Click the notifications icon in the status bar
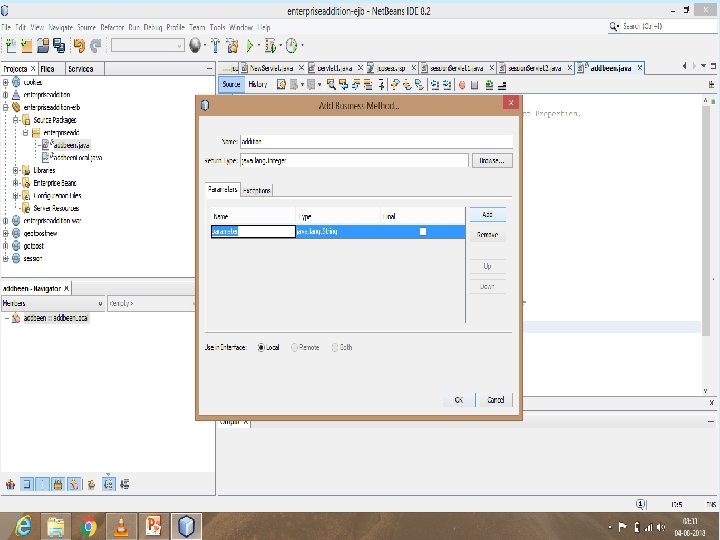 pos(641,504)
